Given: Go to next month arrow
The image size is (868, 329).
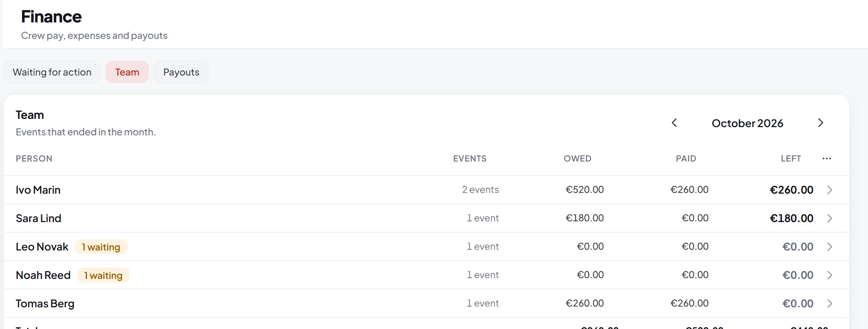Looking at the screenshot, I should click(x=821, y=123).
